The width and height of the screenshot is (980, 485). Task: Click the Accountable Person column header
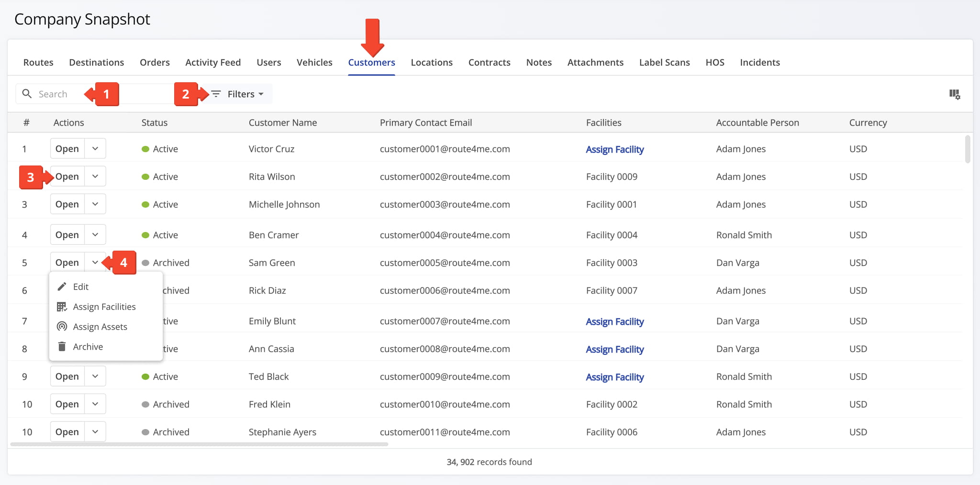757,122
